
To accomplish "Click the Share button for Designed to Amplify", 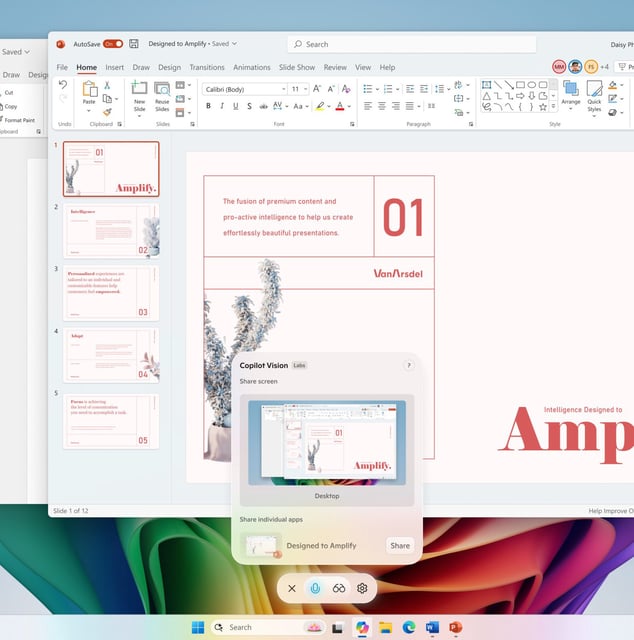I will point(400,545).
